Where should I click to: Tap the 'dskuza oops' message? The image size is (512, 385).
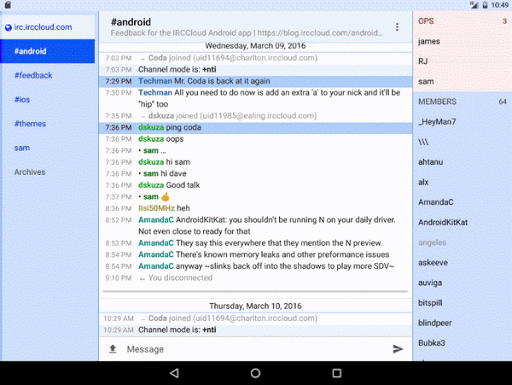(256, 139)
